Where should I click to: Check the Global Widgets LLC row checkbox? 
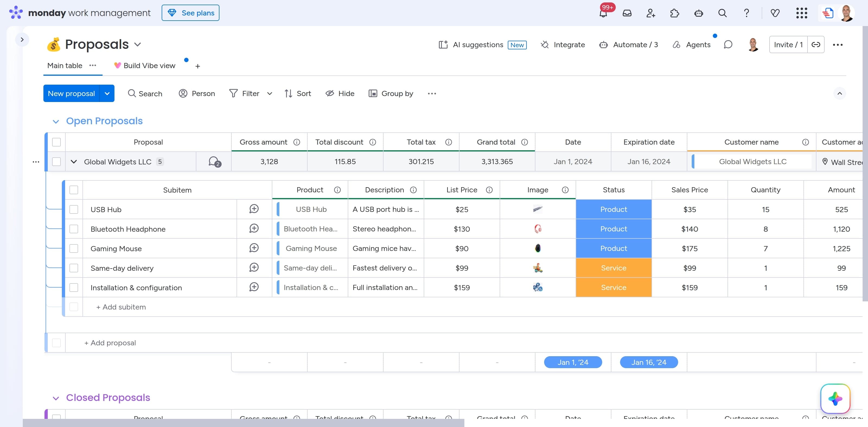[56, 162]
